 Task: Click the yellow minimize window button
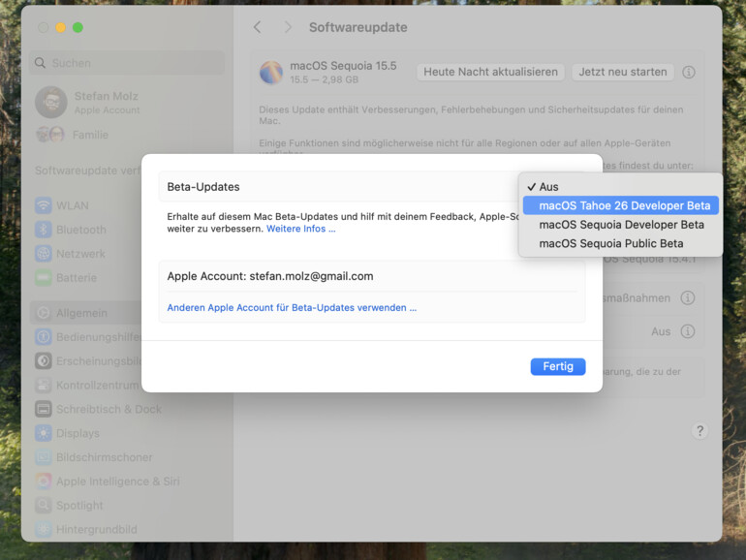tap(60, 27)
